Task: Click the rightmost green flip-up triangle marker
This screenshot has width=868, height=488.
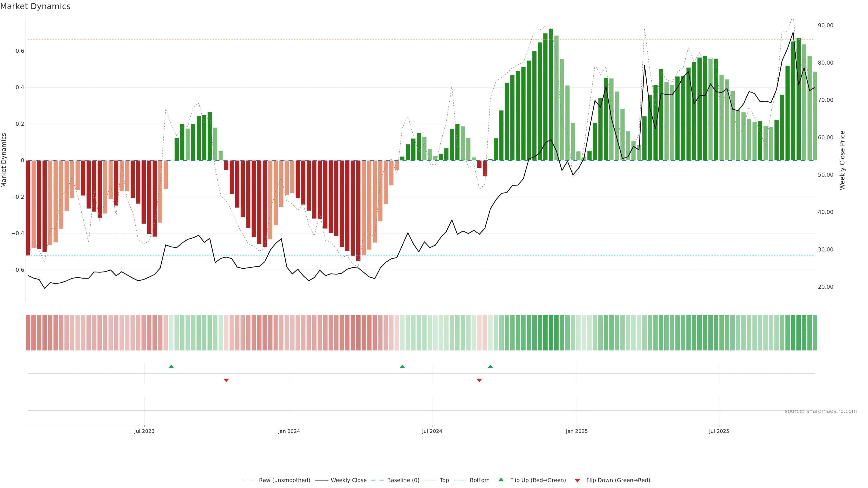Action: click(490, 366)
